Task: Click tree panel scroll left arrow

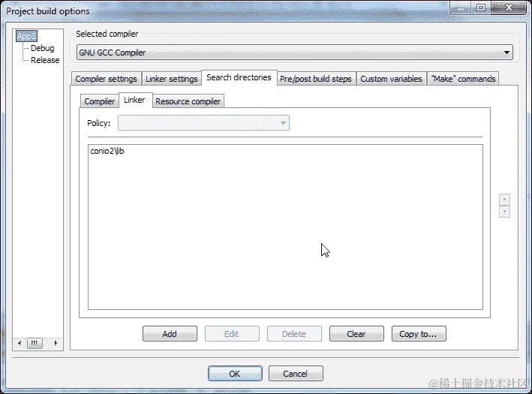Action: pos(20,343)
